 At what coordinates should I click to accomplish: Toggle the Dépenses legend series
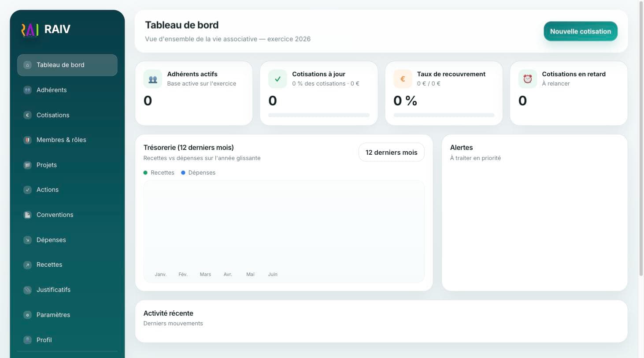[x=198, y=172]
